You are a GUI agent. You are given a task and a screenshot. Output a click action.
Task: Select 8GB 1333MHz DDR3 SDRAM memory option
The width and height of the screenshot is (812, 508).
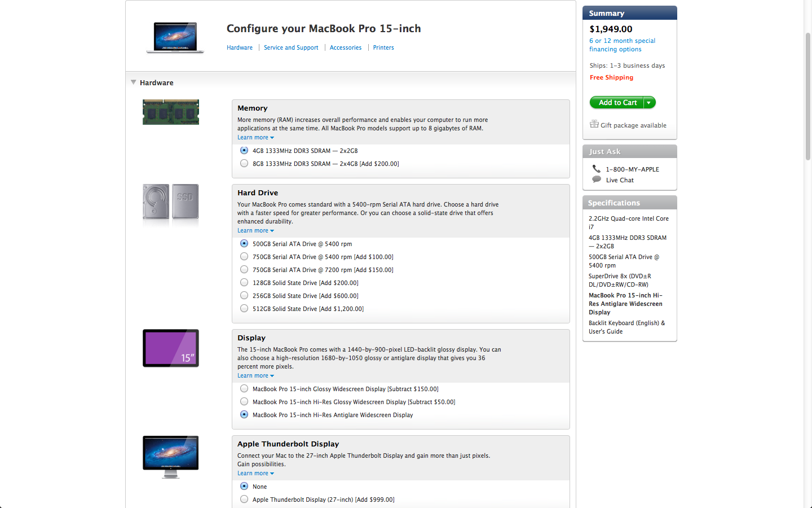coord(244,164)
